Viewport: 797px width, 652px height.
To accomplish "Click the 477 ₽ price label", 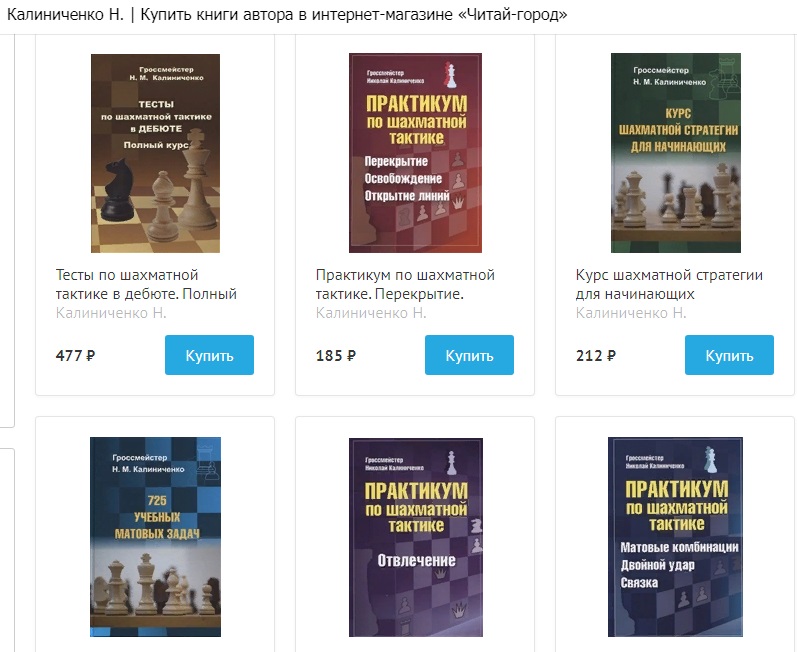I will (75, 355).
